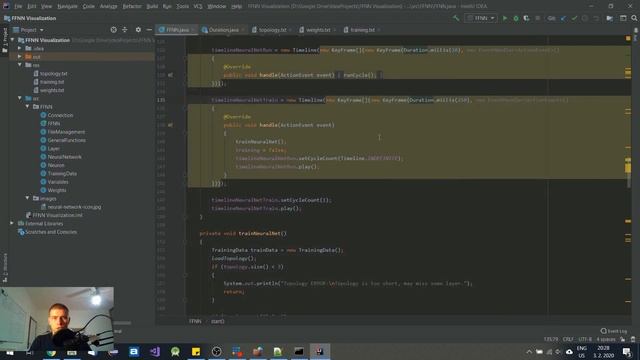Open the VCS menu

198,6
